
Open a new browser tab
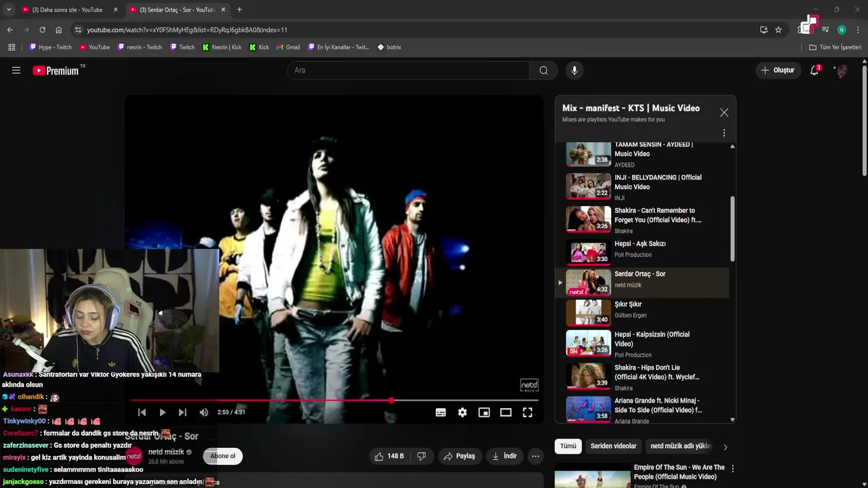click(239, 10)
